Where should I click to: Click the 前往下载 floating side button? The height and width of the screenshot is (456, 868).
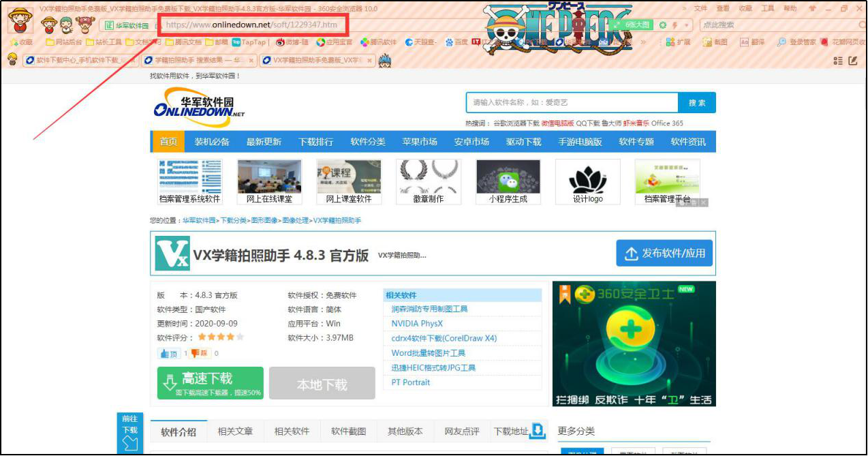129,433
